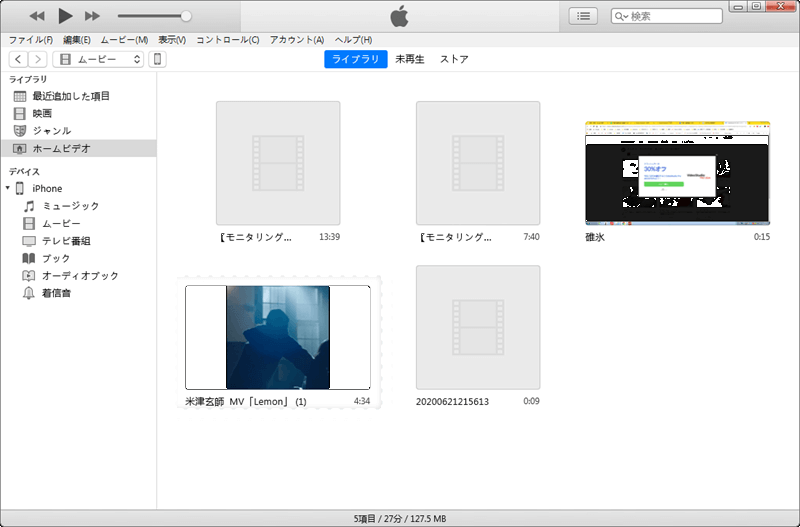Click the iPhone device icon button in toolbar
The image size is (800, 527).
(157, 60)
